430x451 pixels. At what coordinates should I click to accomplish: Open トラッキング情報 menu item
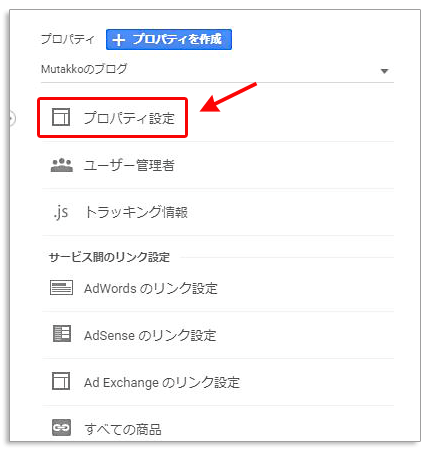(217, 212)
